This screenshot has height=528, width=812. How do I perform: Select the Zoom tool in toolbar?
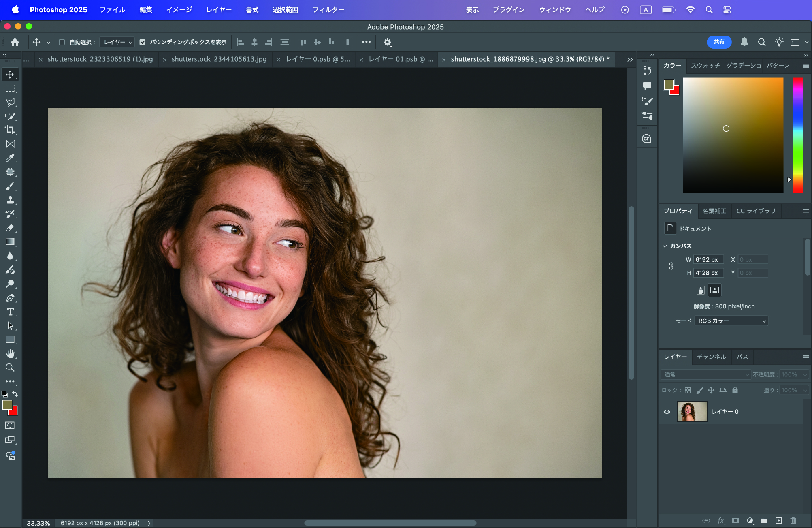[x=10, y=368]
